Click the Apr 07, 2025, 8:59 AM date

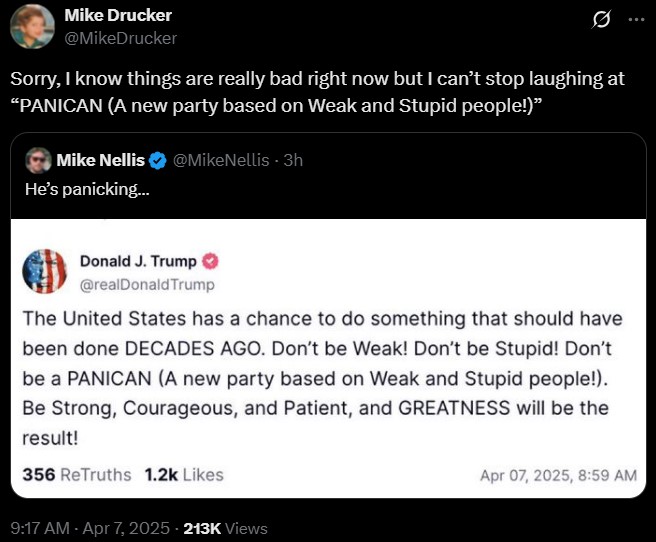tap(558, 476)
